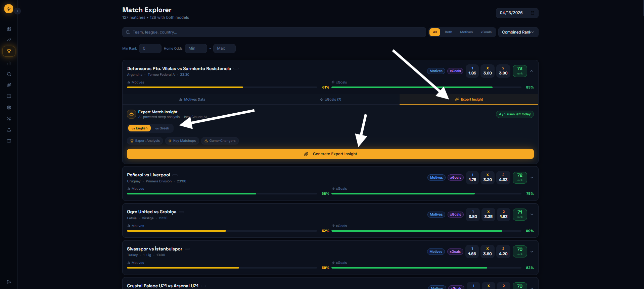This screenshot has height=289, width=644.
Task: Open the sparkles AI icon in sidebar
Action: [x=9, y=85]
